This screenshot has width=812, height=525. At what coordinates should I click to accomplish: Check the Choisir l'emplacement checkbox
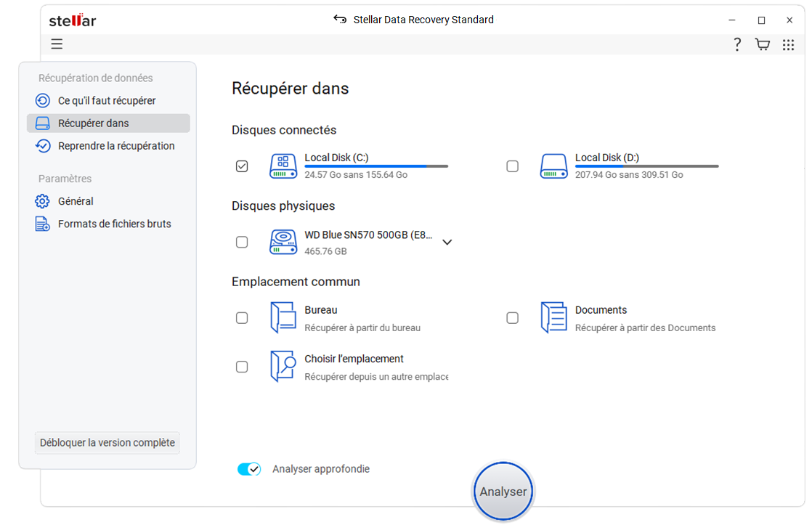[242, 367]
